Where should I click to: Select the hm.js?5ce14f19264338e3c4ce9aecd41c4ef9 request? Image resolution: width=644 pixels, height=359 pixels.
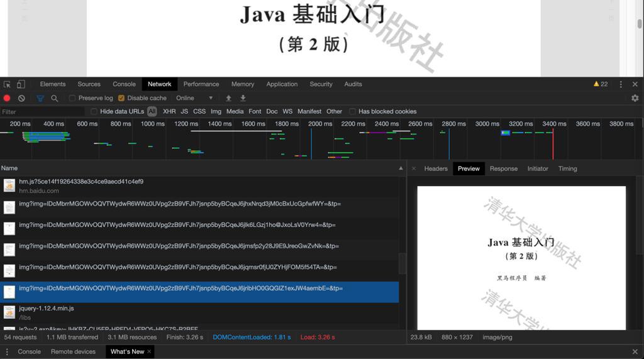pos(199,186)
